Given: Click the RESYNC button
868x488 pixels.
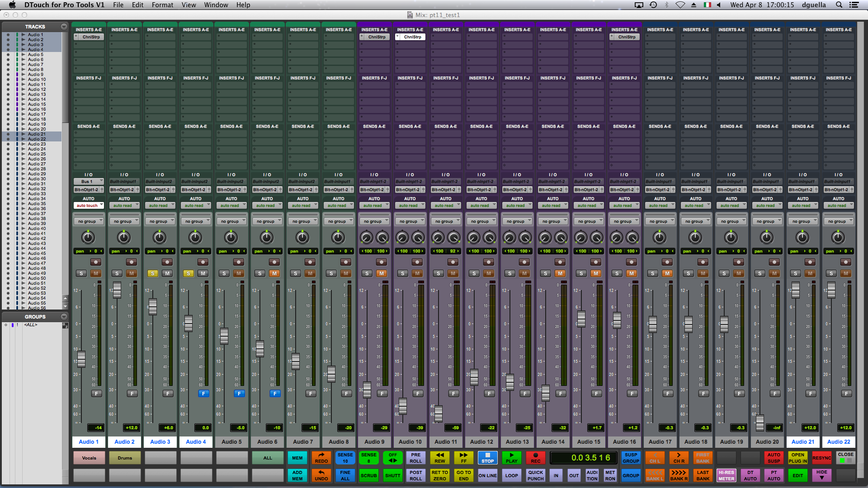Looking at the screenshot, I should point(822,458).
